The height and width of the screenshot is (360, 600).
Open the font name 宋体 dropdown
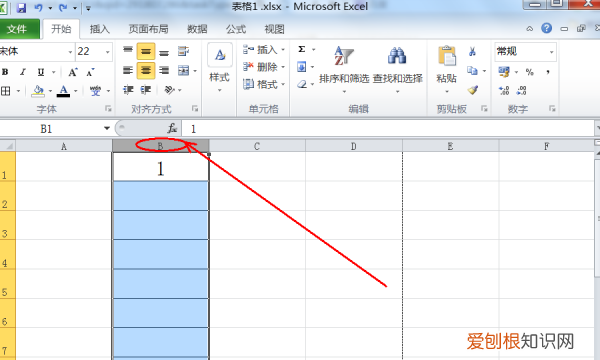[x=70, y=52]
